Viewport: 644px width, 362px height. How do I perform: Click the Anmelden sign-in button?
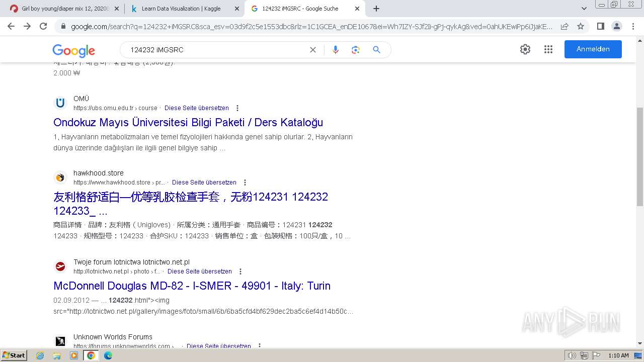(x=593, y=49)
